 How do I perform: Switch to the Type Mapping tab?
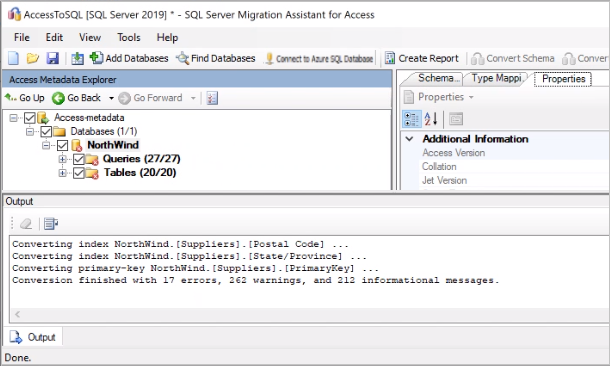pyautogui.click(x=496, y=78)
